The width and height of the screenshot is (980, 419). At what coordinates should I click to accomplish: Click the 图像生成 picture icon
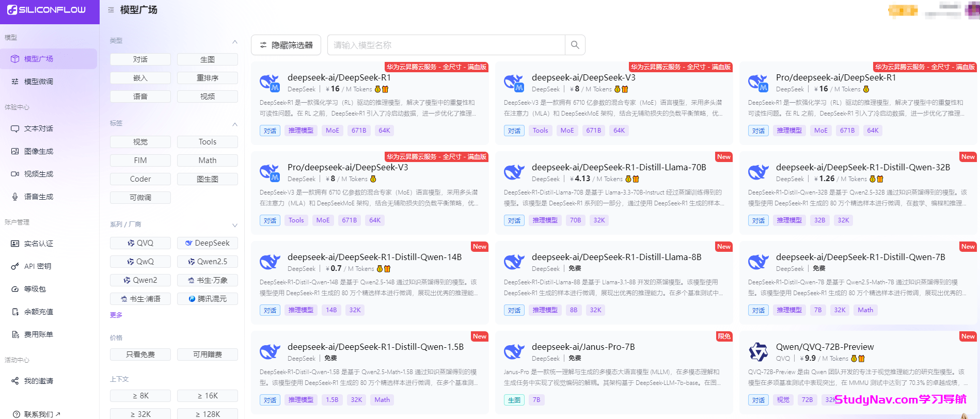(x=15, y=151)
